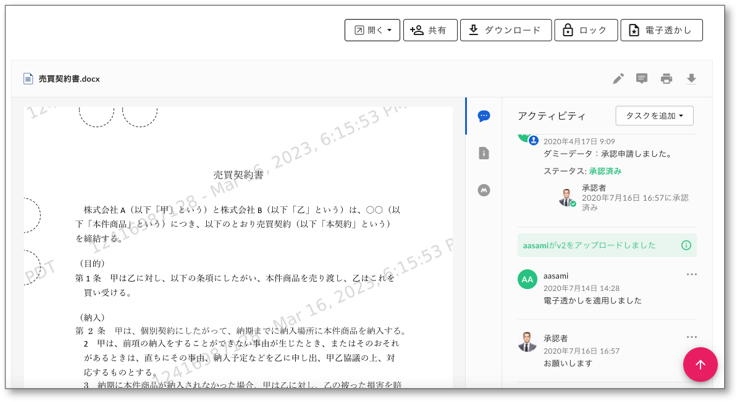The width and height of the screenshot is (738, 402).
Task: Select the blue activity chat sidebar icon
Action: [x=483, y=116]
